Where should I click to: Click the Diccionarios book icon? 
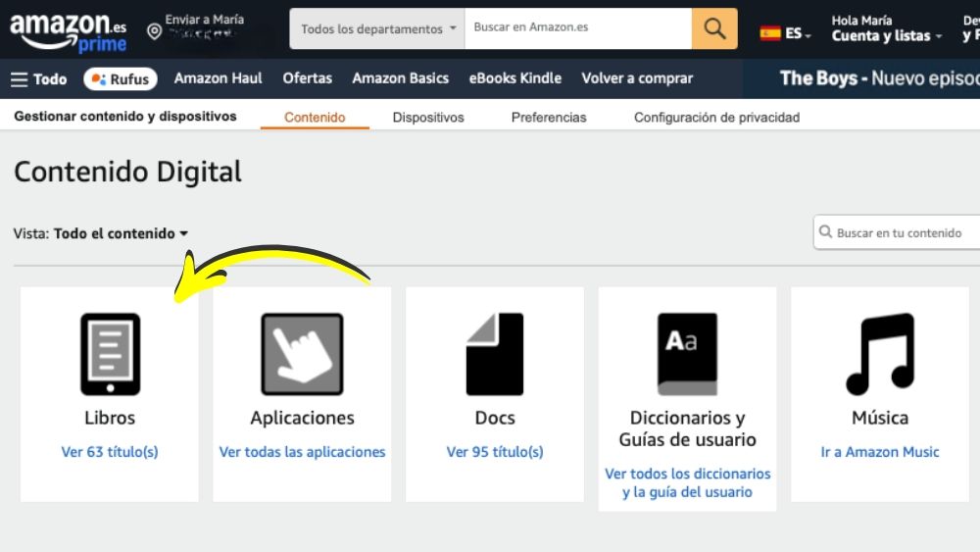(687, 354)
